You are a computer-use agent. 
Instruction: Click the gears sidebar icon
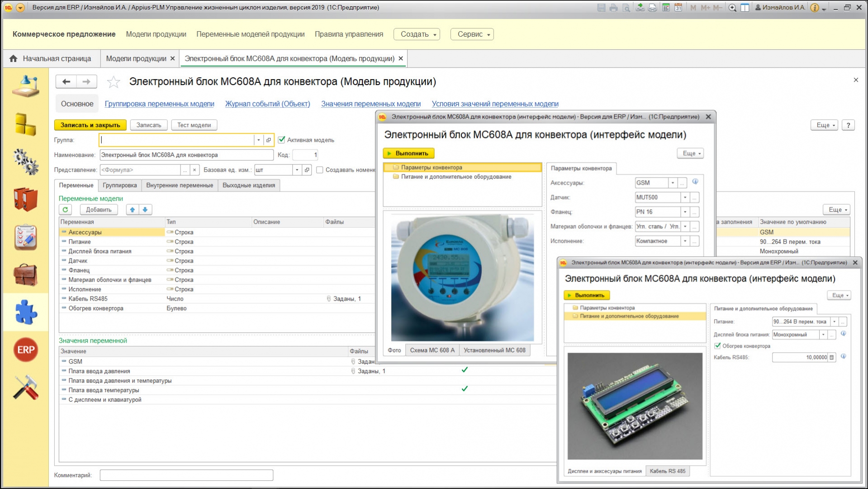point(26,162)
